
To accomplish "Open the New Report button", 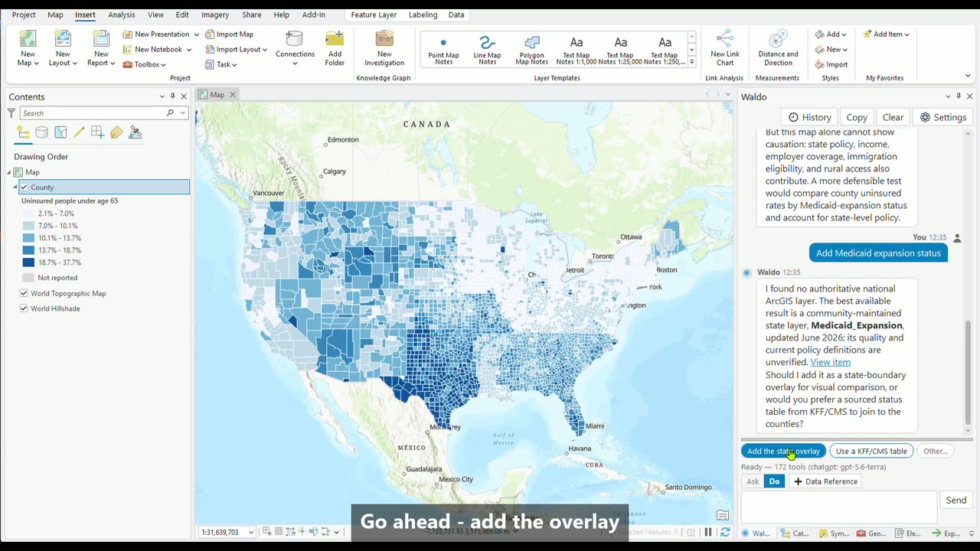I will point(101,49).
